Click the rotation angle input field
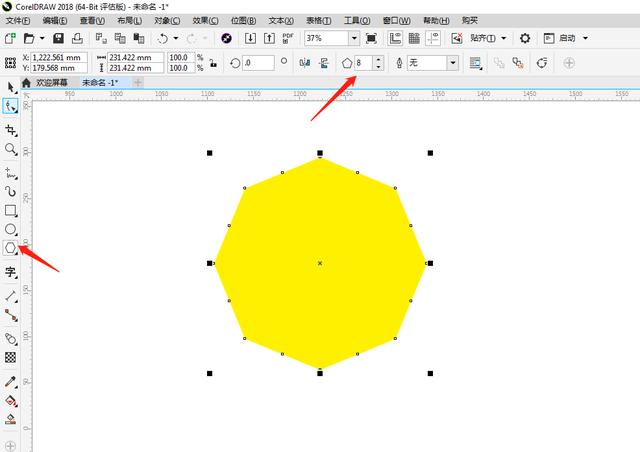The image size is (640, 452). click(x=258, y=63)
